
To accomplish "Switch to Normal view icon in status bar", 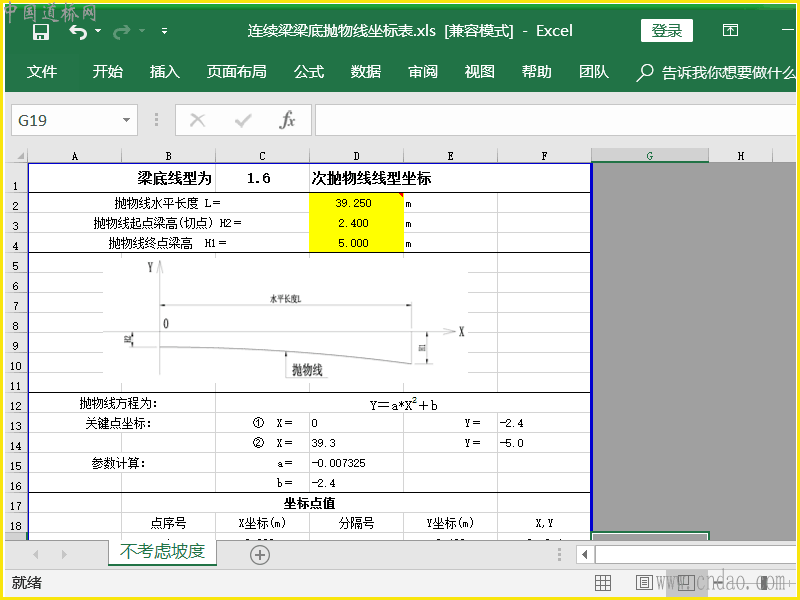I will click(603, 582).
